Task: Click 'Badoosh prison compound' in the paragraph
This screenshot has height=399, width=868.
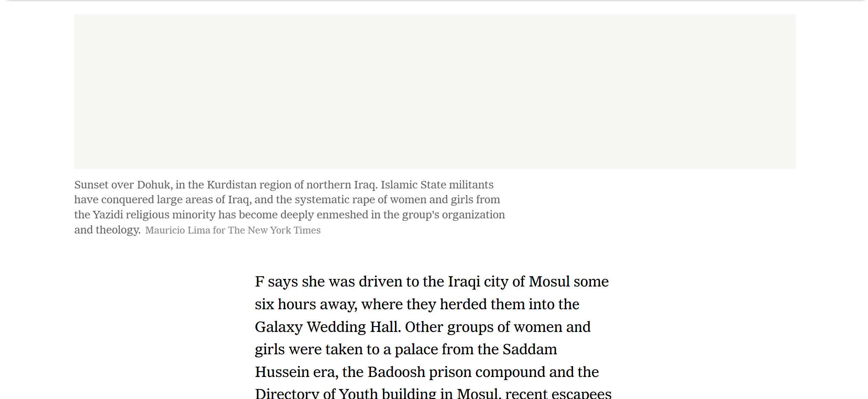Action: point(457,372)
